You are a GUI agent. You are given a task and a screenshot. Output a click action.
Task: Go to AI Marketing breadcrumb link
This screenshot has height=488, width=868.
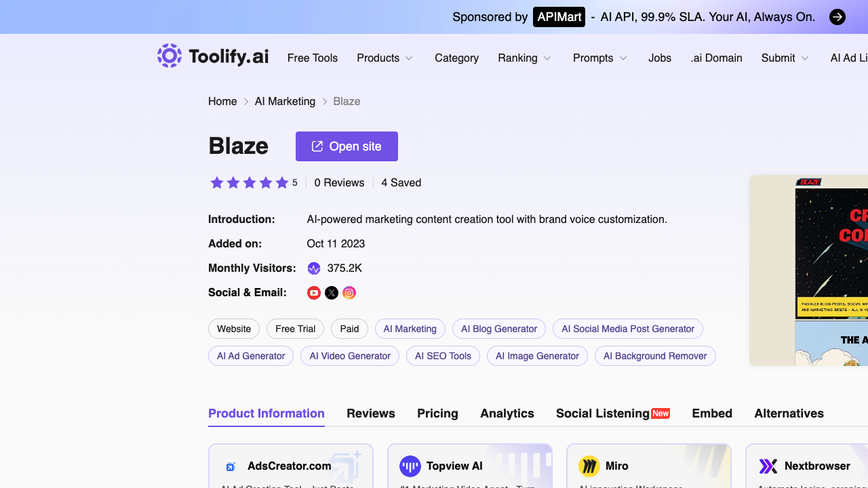tap(285, 102)
